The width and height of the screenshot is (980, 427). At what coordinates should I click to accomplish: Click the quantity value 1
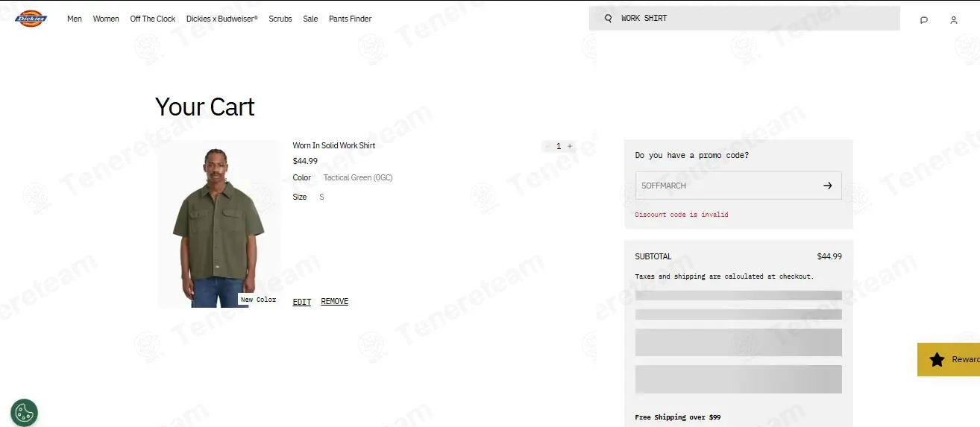click(559, 146)
